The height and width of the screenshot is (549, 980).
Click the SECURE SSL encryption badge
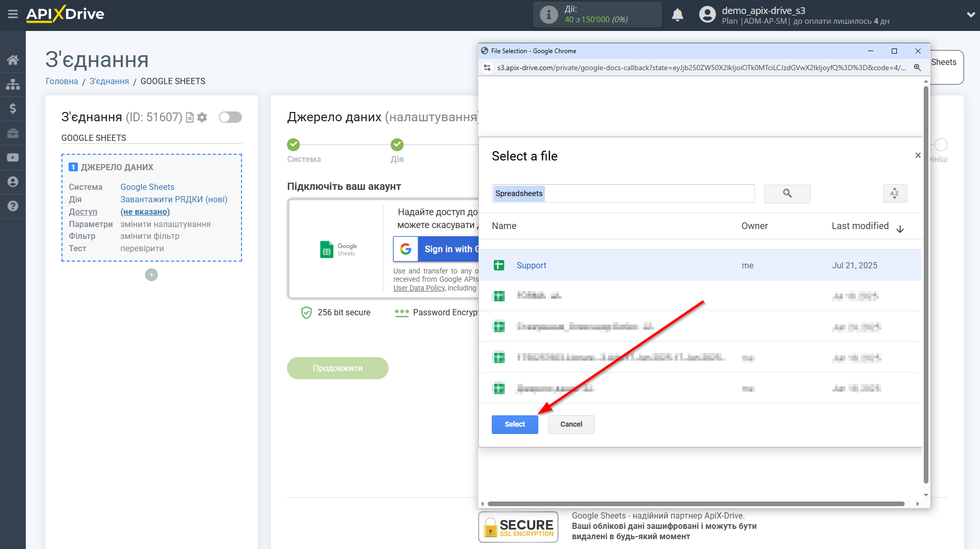tap(518, 527)
